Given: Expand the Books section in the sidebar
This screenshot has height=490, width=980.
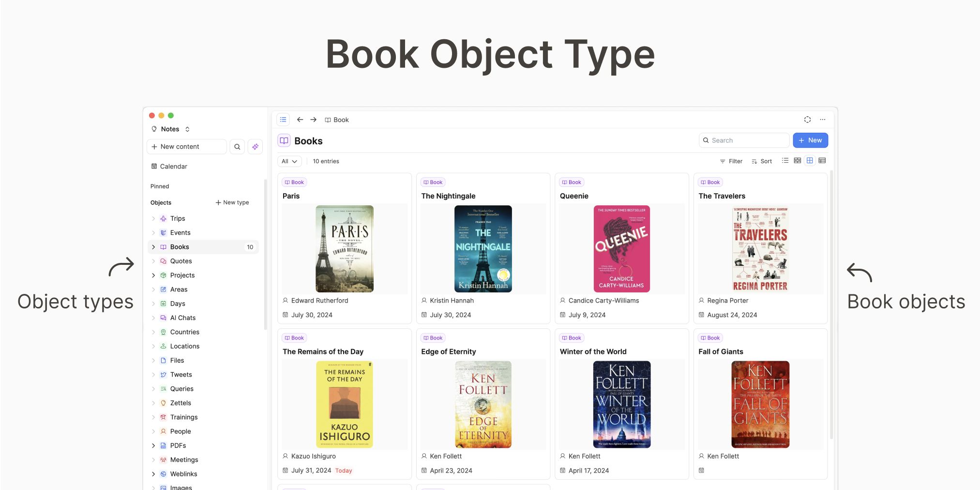Looking at the screenshot, I should coord(153,246).
